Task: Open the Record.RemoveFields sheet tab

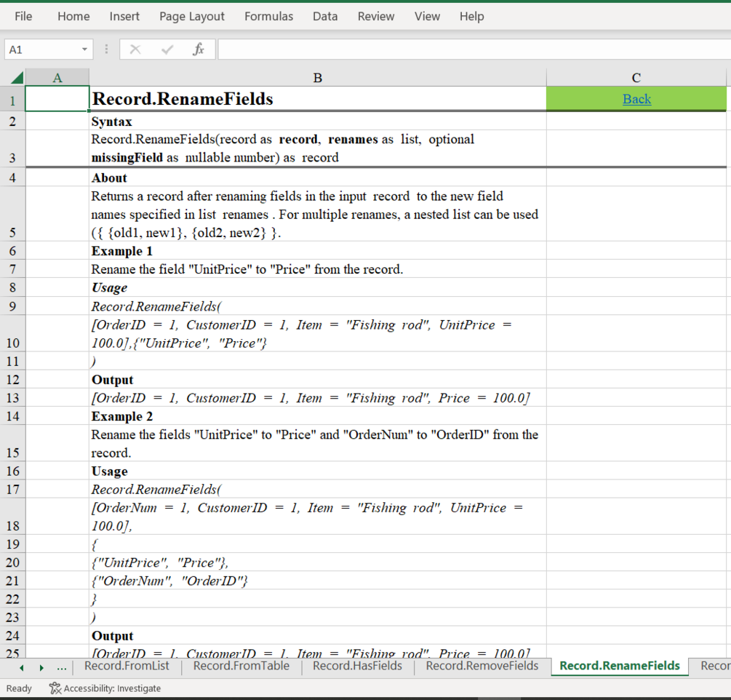Action: [x=482, y=666]
